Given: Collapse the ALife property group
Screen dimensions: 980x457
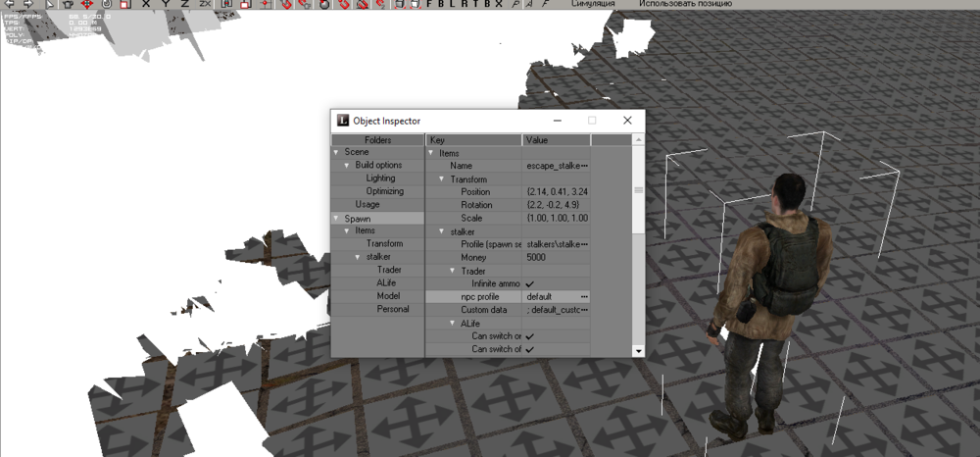Looking at the screenshot, I should (453, 324).
